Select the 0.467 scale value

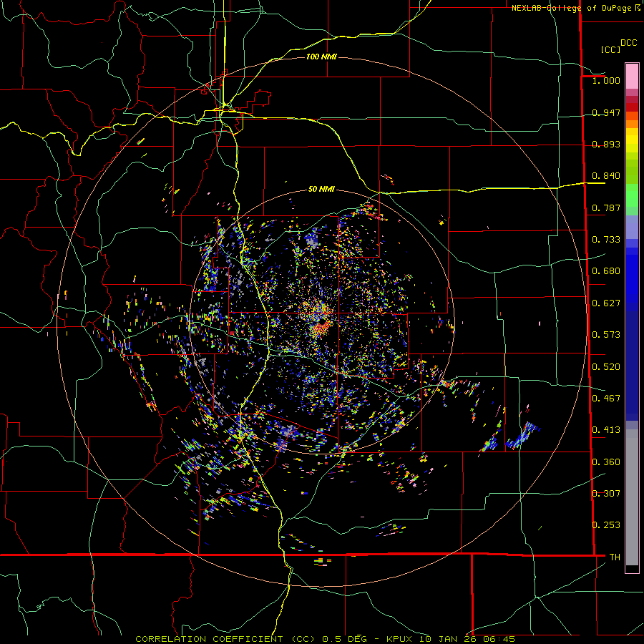click(x=606, y=399)
